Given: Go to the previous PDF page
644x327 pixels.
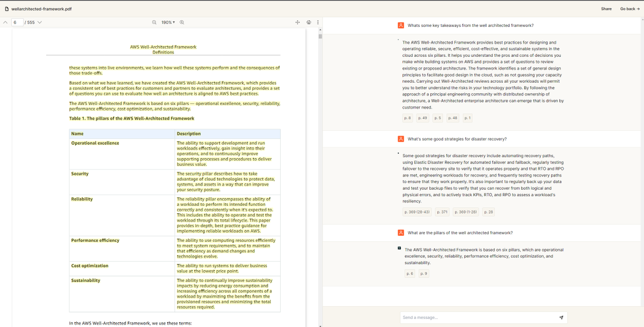Looking at the screenshot, I should [5, 22].
